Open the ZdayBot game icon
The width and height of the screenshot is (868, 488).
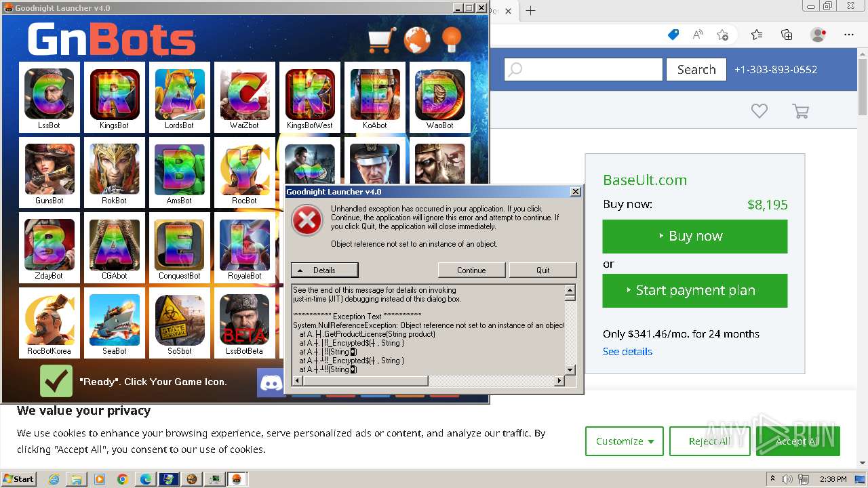[x=50, y=247]
